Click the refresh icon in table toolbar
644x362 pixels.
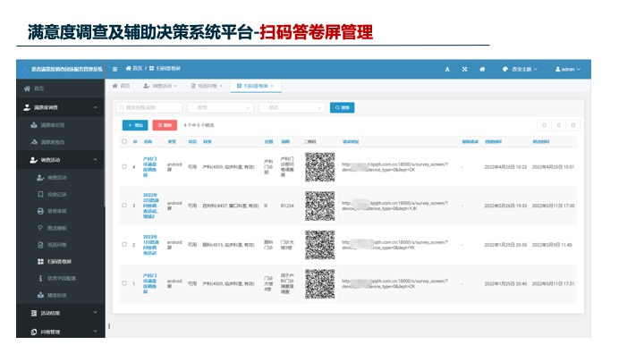click(x=544, y=125)
